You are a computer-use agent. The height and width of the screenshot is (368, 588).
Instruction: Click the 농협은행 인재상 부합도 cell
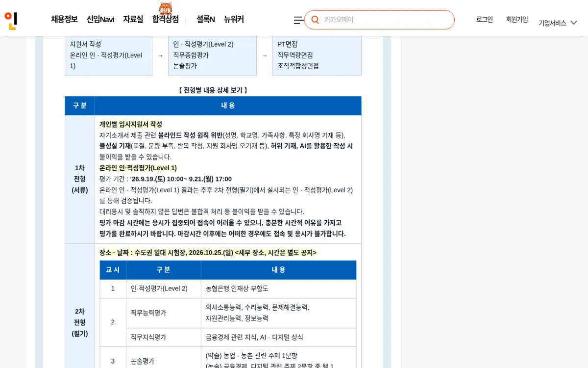[x=278, y=289]
